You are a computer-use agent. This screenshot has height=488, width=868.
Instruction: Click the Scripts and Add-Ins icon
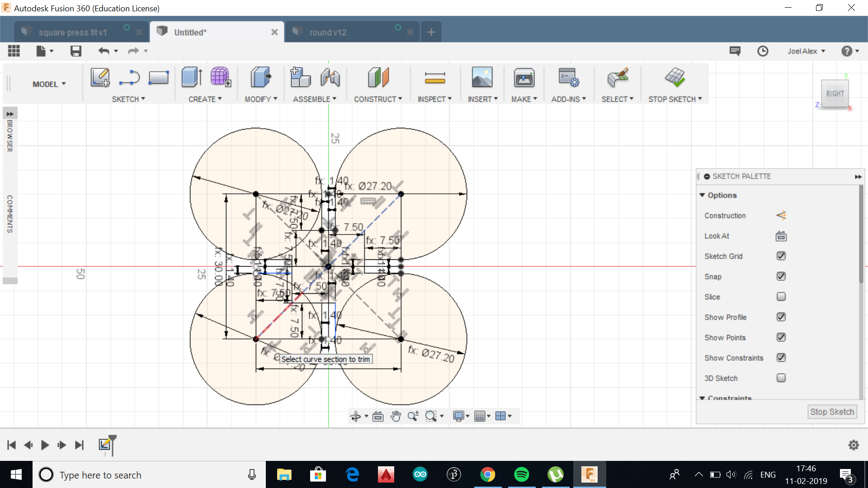568,77
